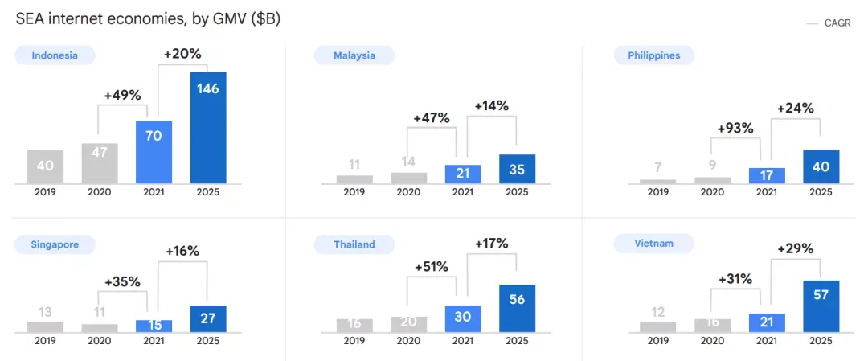Select the Vietnam country label
Screen dimensions: 868x361
[654, 244]
